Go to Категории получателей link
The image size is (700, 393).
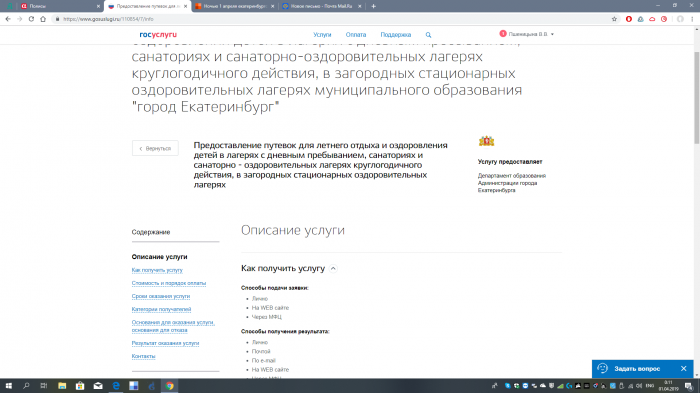tap(161, 309)
